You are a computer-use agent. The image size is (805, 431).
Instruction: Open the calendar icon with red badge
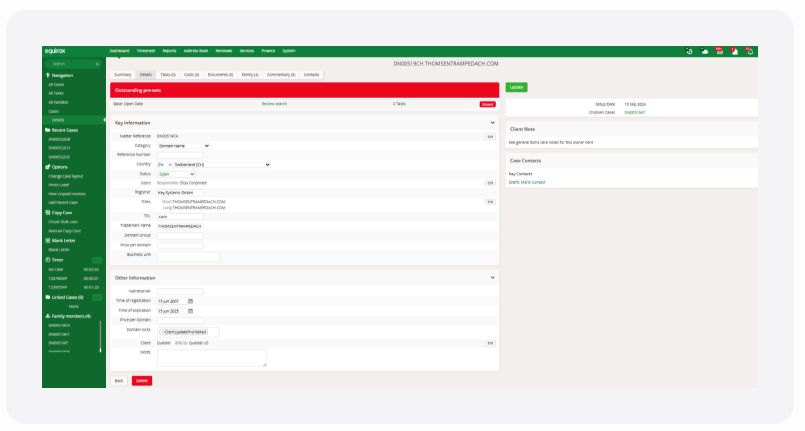click(x=718, y=51)
